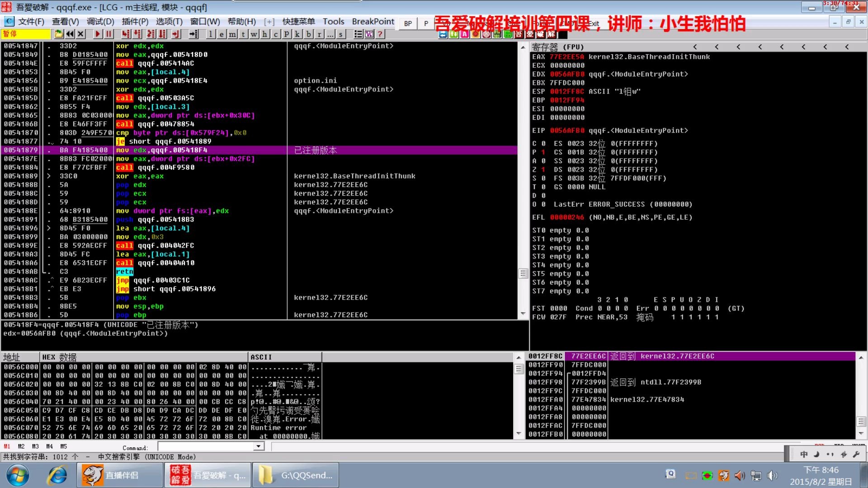Show Threads with the t button

point(243,34)
